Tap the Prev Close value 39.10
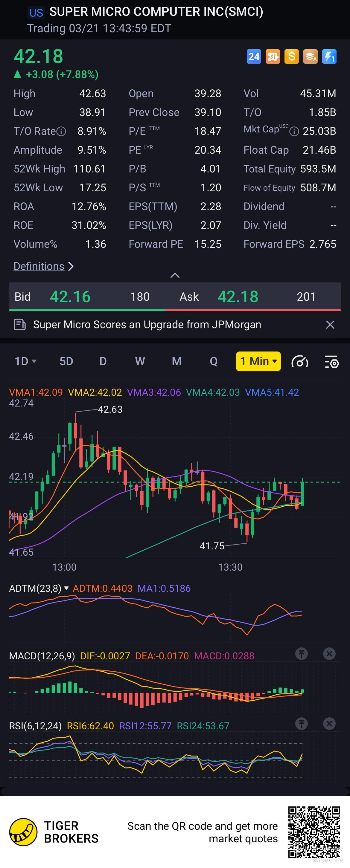This screenshot has width=350, height=868. 208,112
